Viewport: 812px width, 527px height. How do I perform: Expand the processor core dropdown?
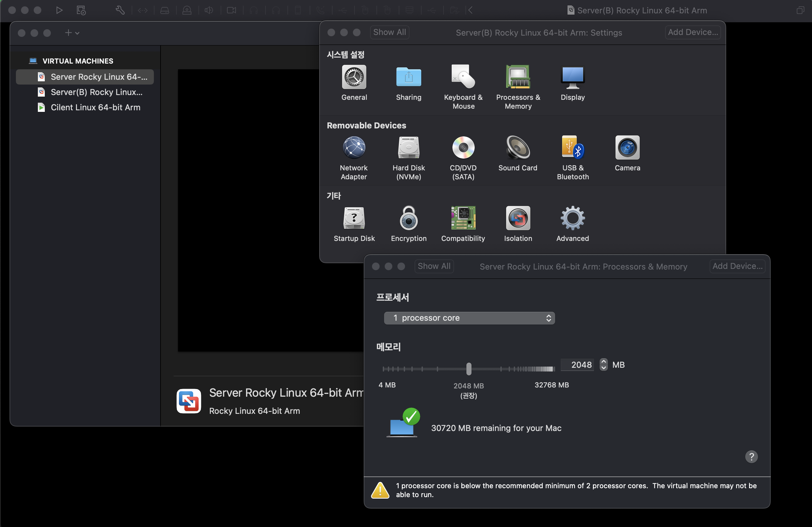click(469, 318)
